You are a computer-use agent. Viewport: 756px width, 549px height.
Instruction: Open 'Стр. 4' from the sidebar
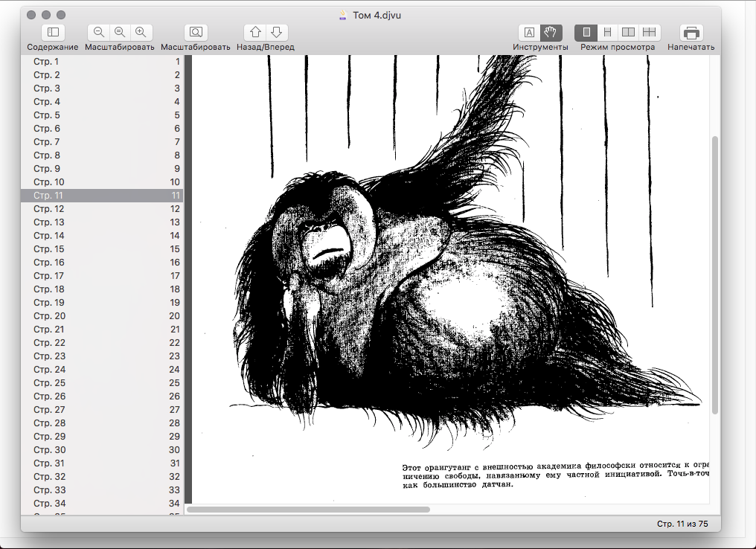point(102,102)
